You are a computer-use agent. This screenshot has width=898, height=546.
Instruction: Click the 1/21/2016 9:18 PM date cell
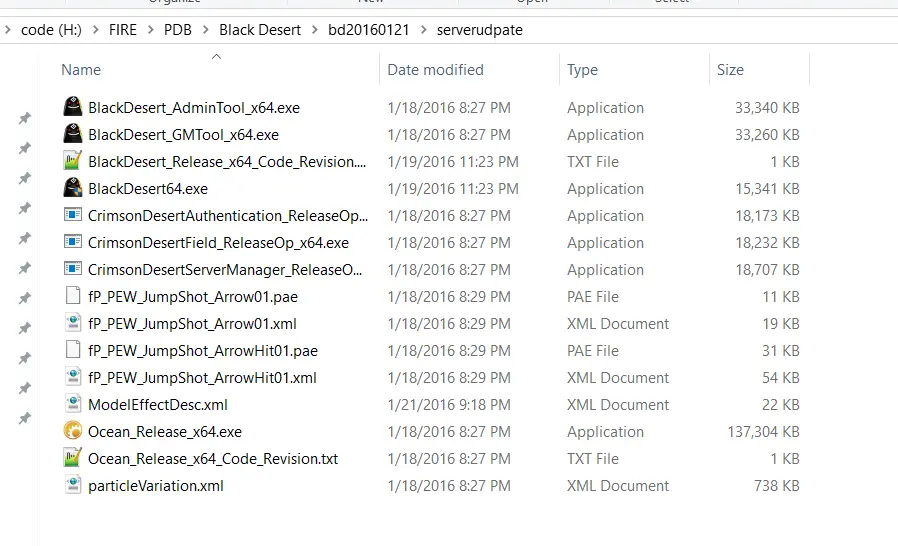pos(448,404)
